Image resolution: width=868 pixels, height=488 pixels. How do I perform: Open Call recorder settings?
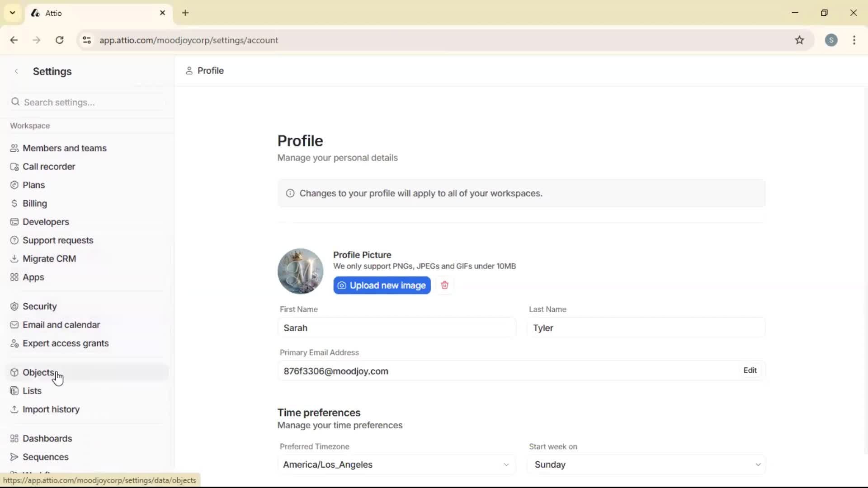point(87,167)
